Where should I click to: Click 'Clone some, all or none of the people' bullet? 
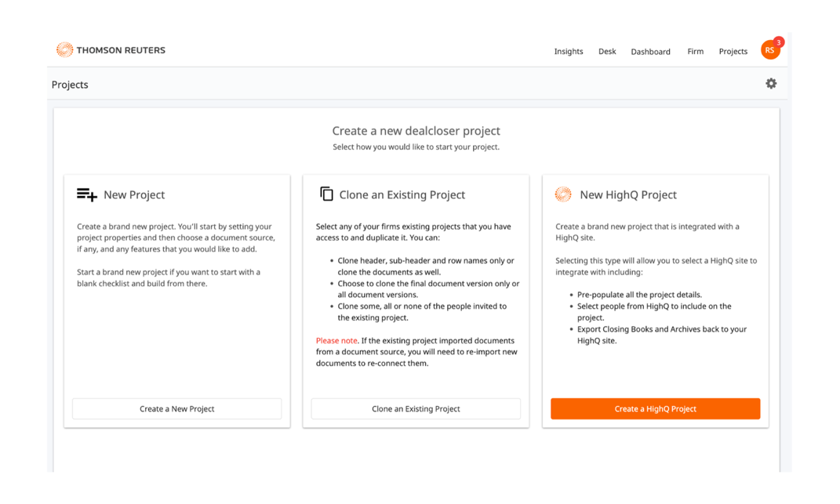pyautogui.click(x=422, y=312)
